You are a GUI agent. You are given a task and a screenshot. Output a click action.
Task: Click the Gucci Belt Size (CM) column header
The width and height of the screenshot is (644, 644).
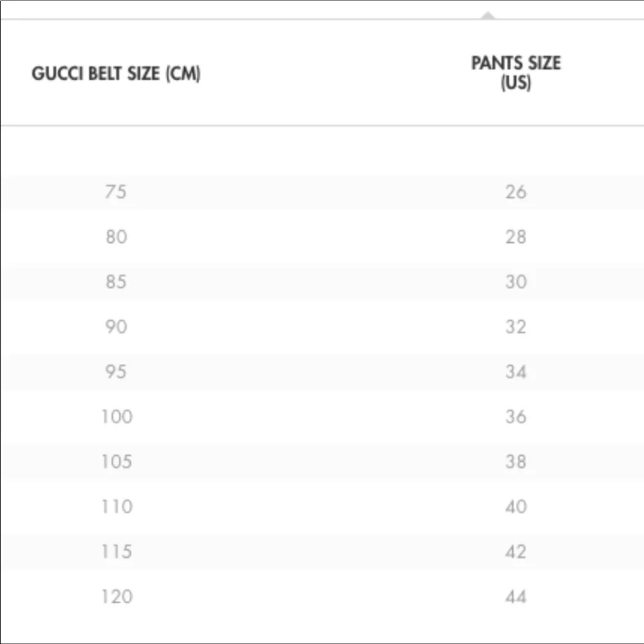[116, 74]
